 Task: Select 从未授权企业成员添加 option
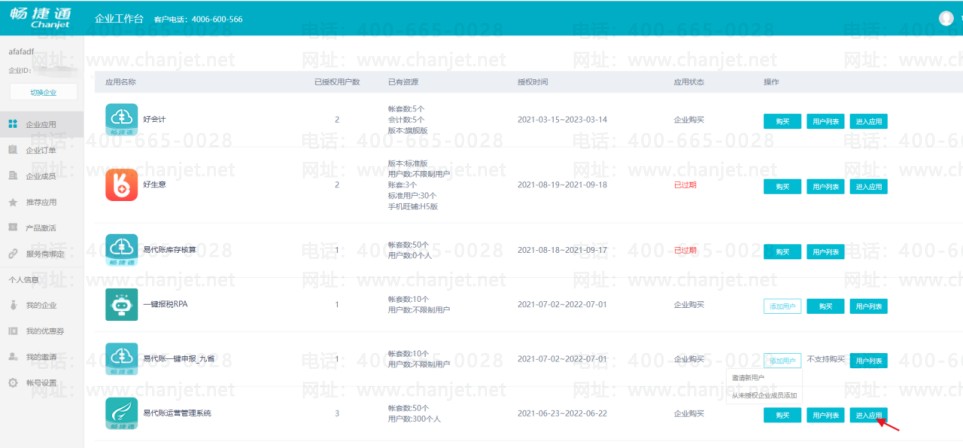pyautogui.click(x=763, y=396)
